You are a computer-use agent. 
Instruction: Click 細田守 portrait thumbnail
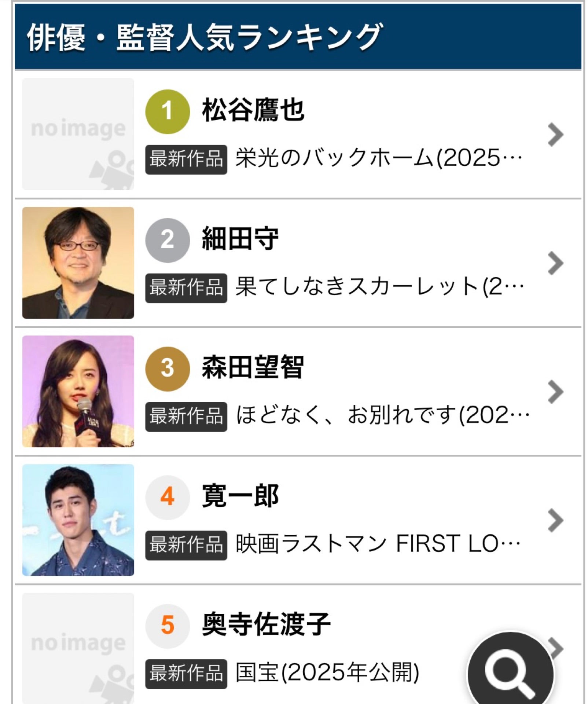78,263
